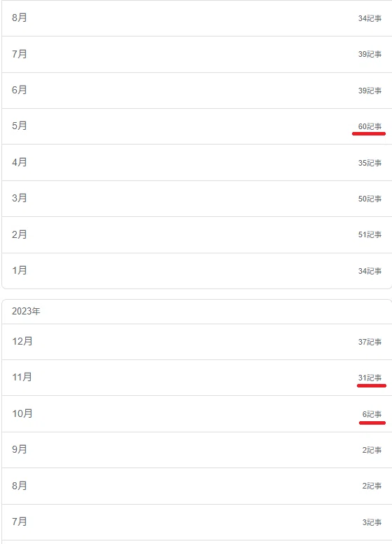Open the 7月 archive with 3記事
This screenshot has height=544, width=392.
click(197, 522)
